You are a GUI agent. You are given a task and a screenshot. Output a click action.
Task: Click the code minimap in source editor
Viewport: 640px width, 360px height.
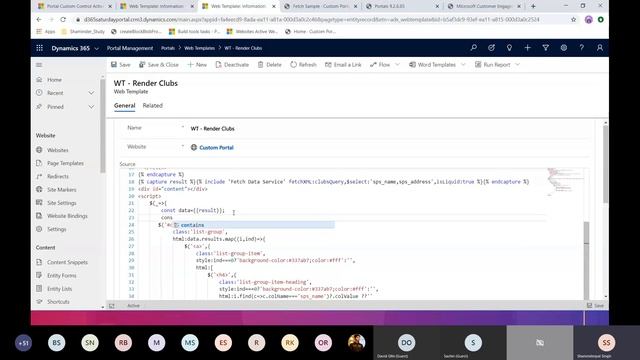pos(565,182)
